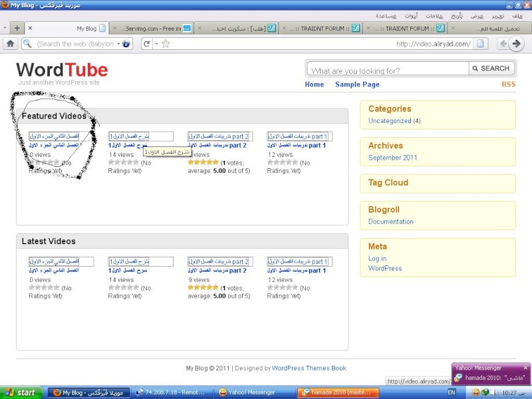Open the WordPress Themes Book footer link
Viewport: 532px width, 399px height.
point(309,368)
